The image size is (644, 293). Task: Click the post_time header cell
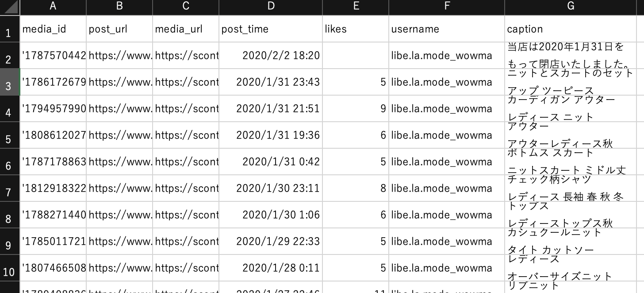tap(271, 29)
